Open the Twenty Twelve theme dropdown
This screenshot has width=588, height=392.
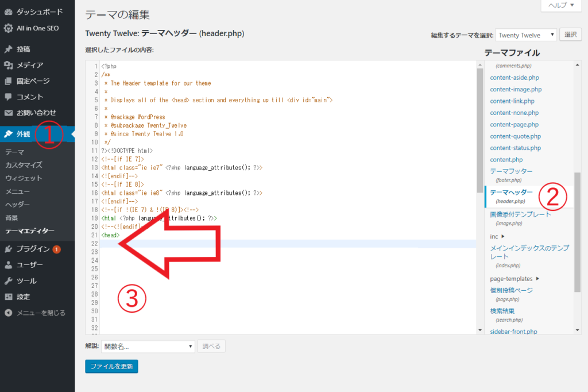[x=526, y=35]
